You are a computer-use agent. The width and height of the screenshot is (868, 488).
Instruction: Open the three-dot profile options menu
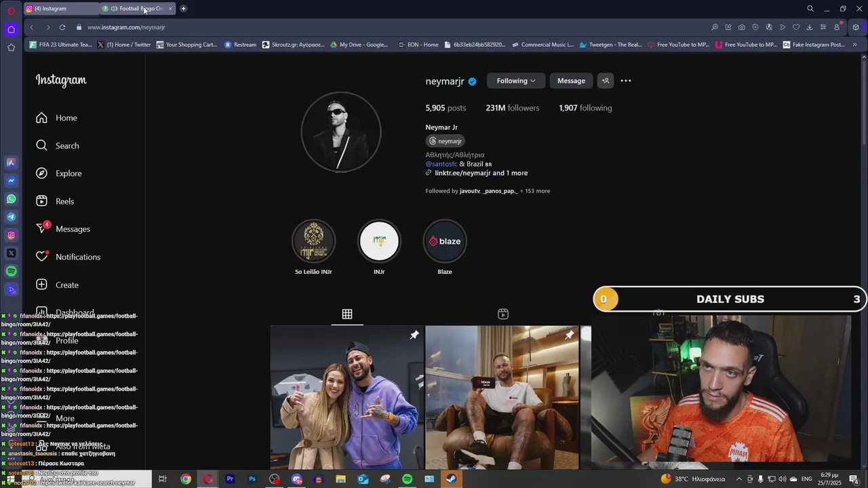[x=626, y=81]
